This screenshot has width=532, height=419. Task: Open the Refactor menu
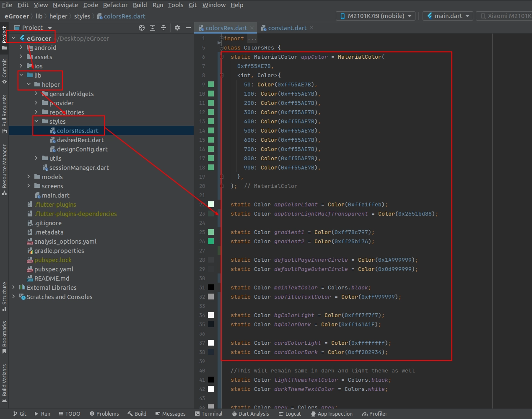point(115,5)
